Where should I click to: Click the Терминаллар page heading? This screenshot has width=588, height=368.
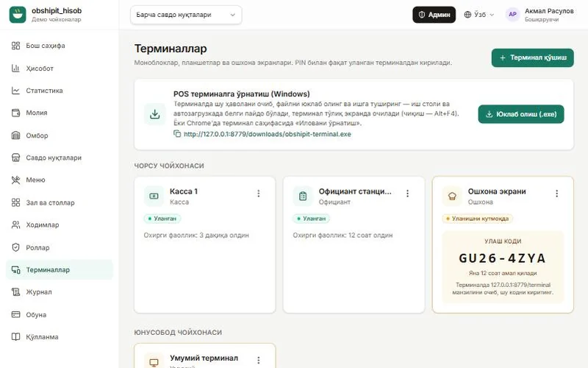pos(171,49)
